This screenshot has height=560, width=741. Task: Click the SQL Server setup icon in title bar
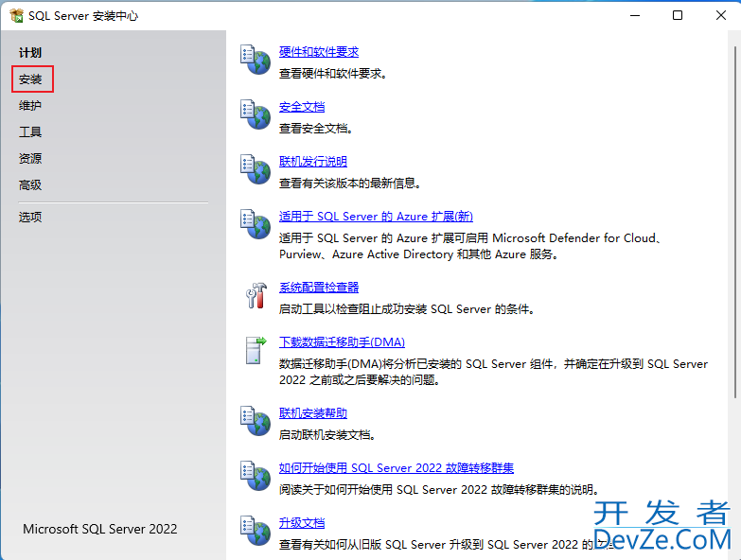tap(16, 15)
